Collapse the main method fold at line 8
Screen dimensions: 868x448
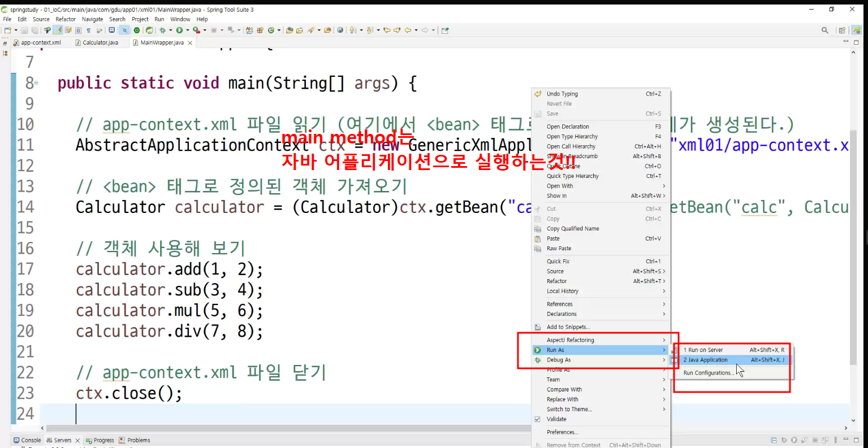[36, 83]
